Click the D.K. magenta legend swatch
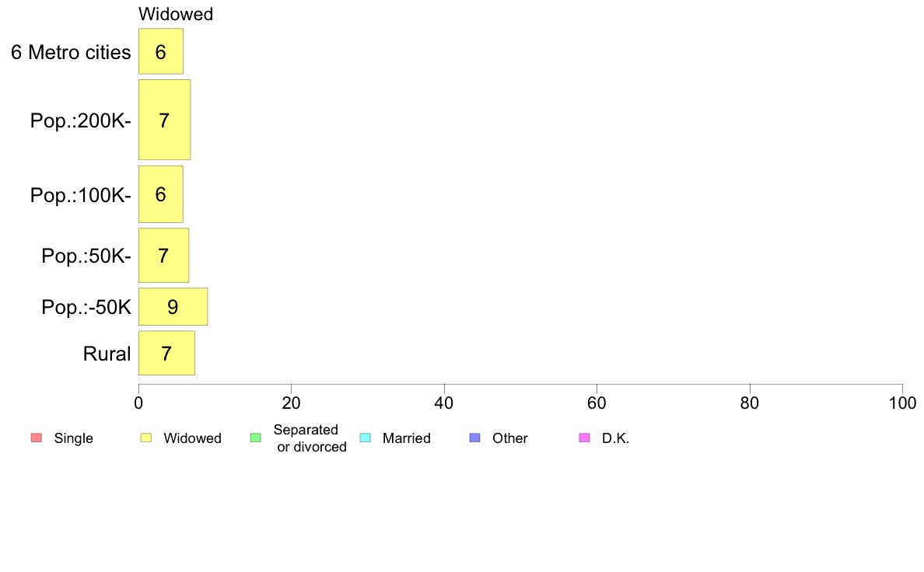The image size is (924, 572). point(585,438)
